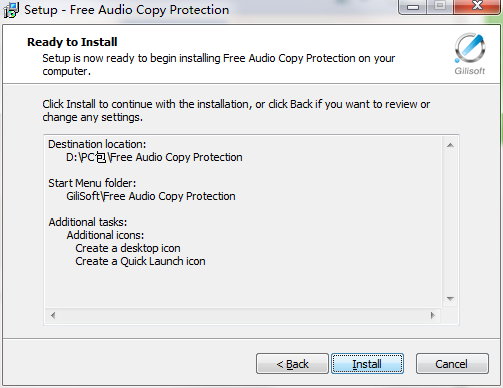Cancel the setup
Image resolution: width=503 pixels, height=388 pixels.
(x=452, y=364)
